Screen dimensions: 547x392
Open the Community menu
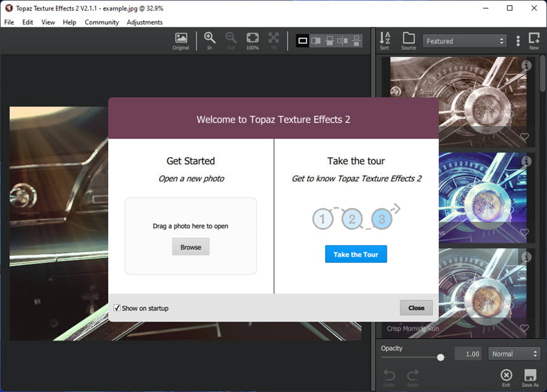pos(102,22)
